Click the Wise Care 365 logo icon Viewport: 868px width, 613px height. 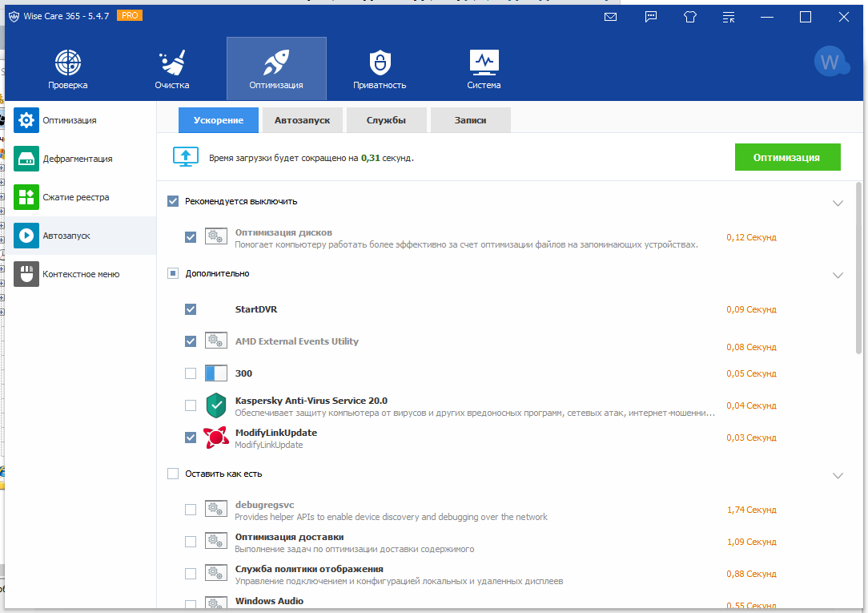14,17
